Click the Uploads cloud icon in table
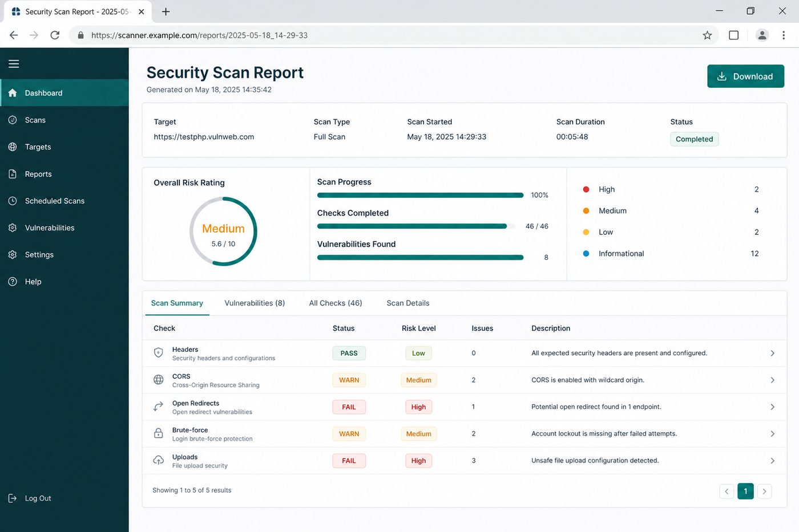 click(x=159, y=461)
